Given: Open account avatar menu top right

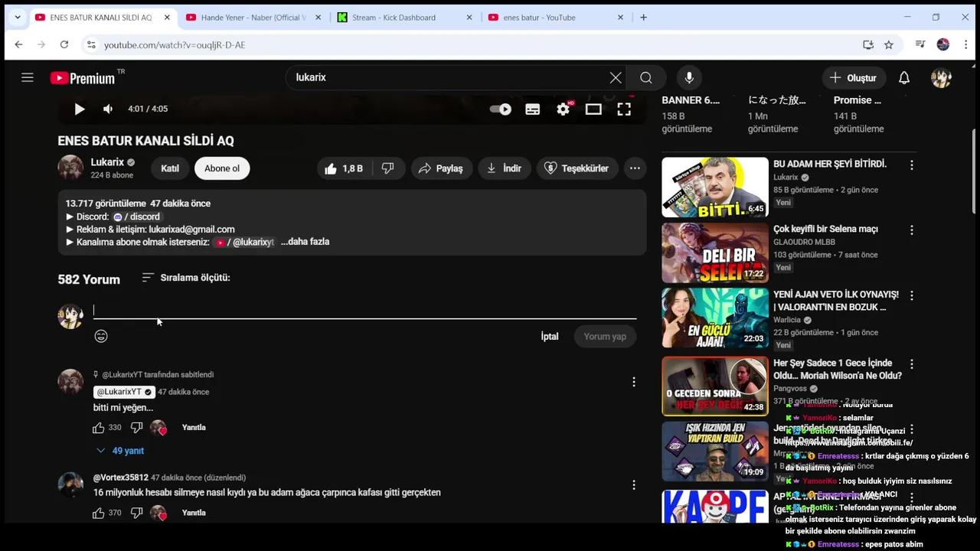Looking at the screenshot, I should [x=941, y=77].
